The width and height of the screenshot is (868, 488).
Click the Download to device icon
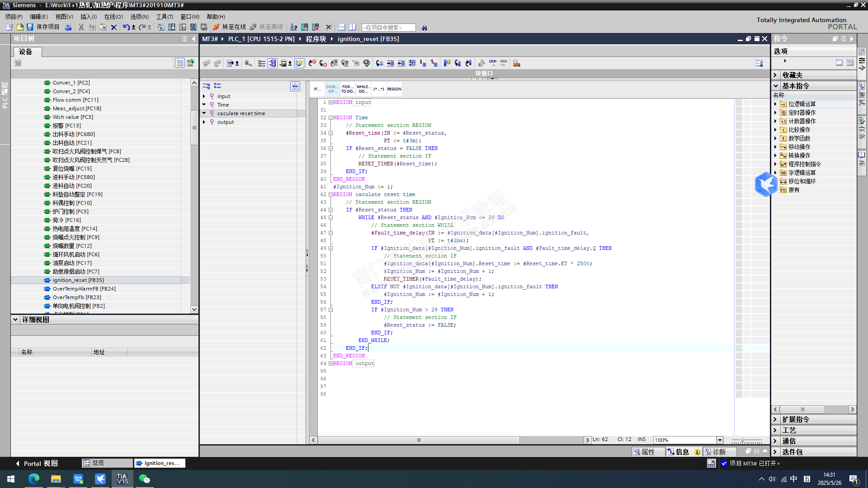click(172, 27)
